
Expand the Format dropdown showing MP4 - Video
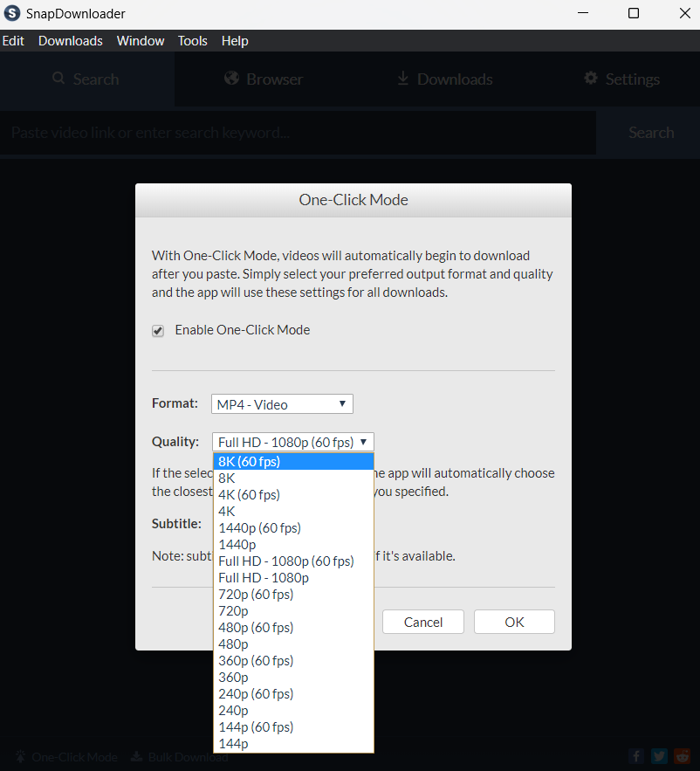[282, 404]
